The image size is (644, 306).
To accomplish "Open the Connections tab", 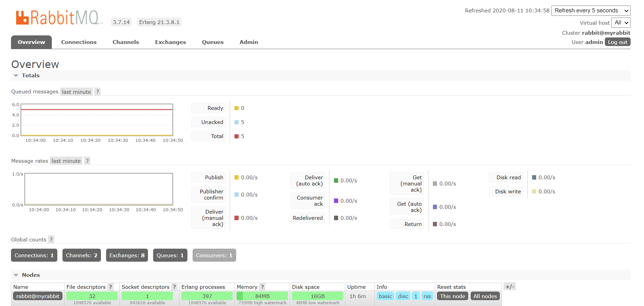I will click(79, 42).
